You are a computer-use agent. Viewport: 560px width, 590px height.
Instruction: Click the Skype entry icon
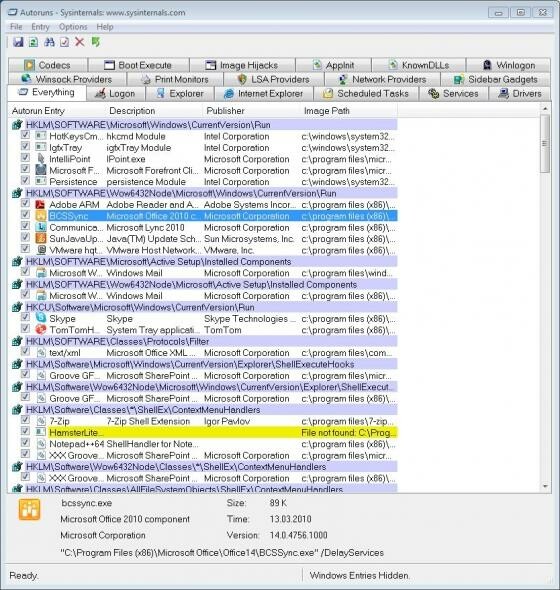40,318
